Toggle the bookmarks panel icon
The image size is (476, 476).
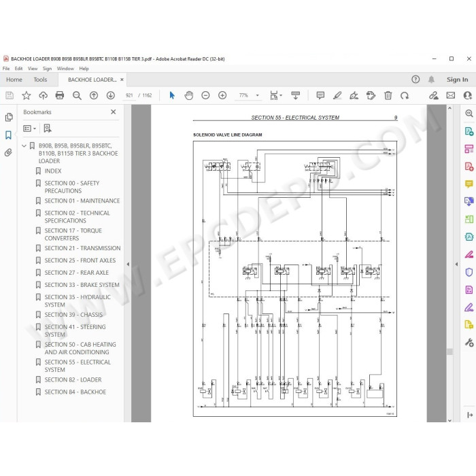(8, 135)
